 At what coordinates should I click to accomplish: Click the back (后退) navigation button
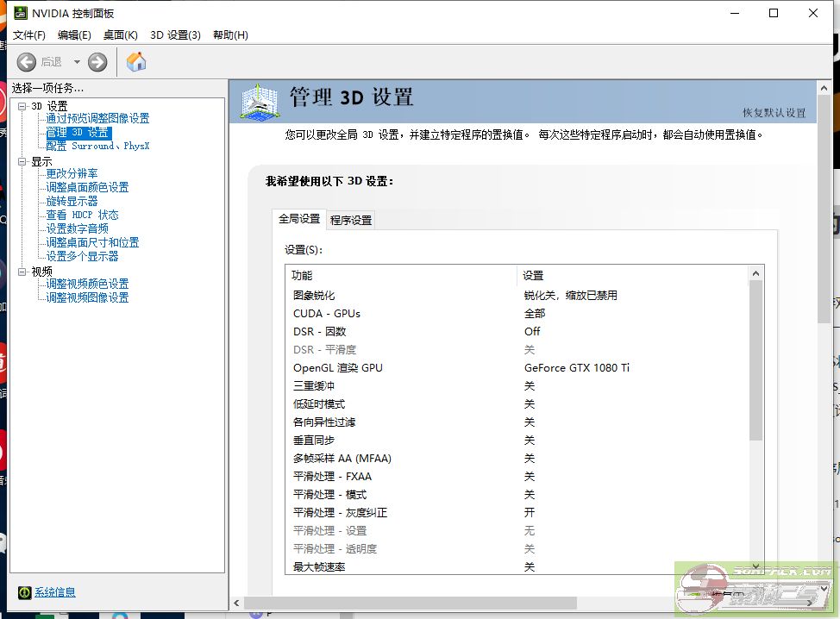pyautogui.click(x=26, y=61)
